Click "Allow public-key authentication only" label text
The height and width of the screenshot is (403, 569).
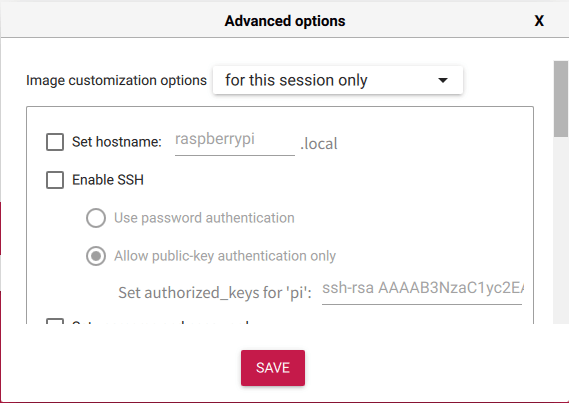225,256
